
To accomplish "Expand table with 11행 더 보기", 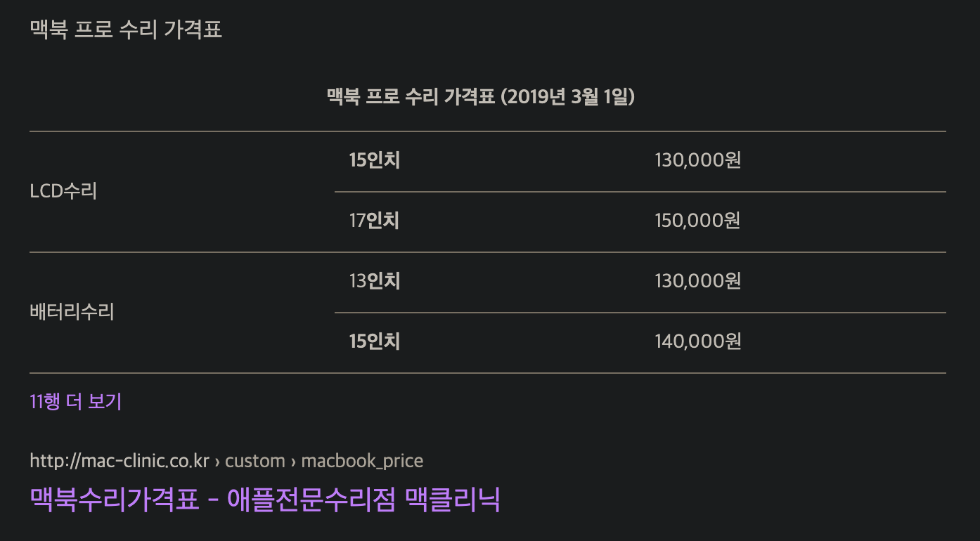I will [x=76, y=402].
